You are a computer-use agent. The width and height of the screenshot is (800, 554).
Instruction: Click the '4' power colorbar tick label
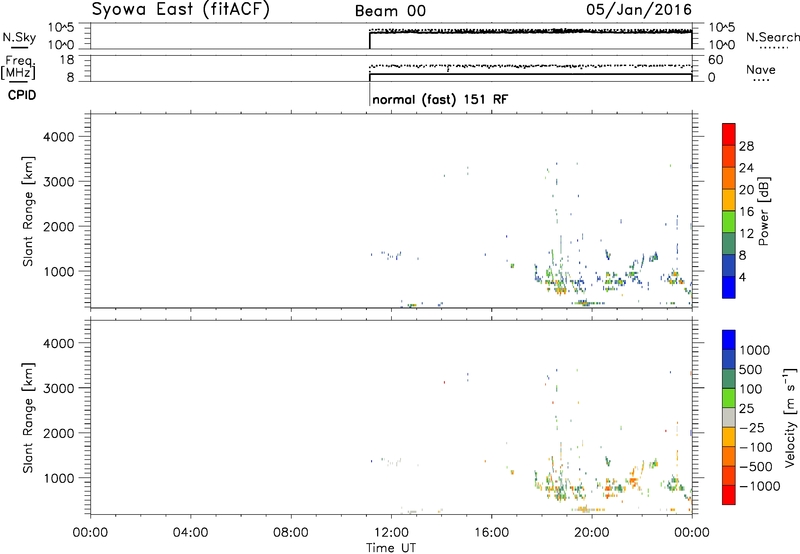(x=742, y=278)
